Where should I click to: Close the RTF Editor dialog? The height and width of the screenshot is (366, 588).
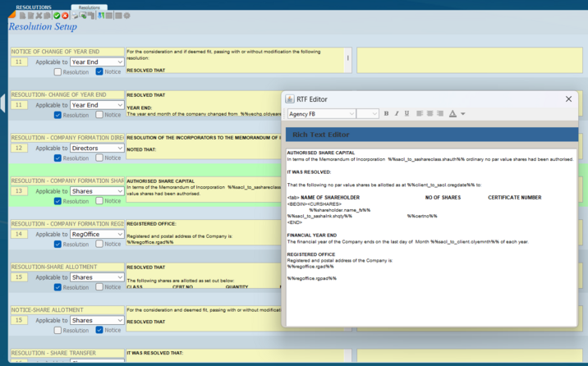coord(568,98)
